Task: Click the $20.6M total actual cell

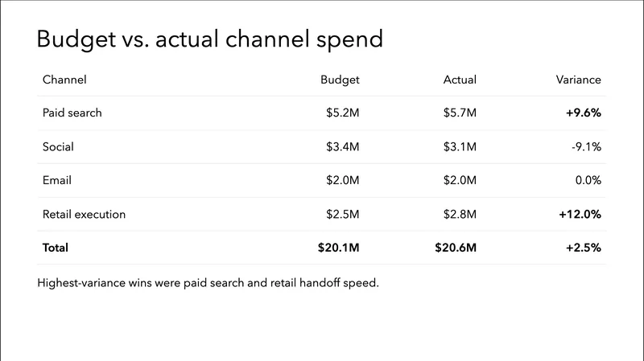Action: [456, 248]
